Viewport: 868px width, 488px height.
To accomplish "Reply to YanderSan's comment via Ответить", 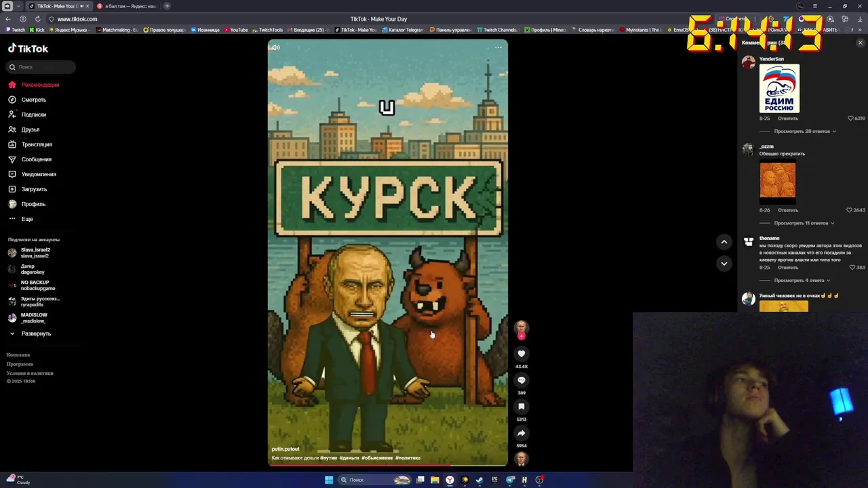I will tap(788, 119).
